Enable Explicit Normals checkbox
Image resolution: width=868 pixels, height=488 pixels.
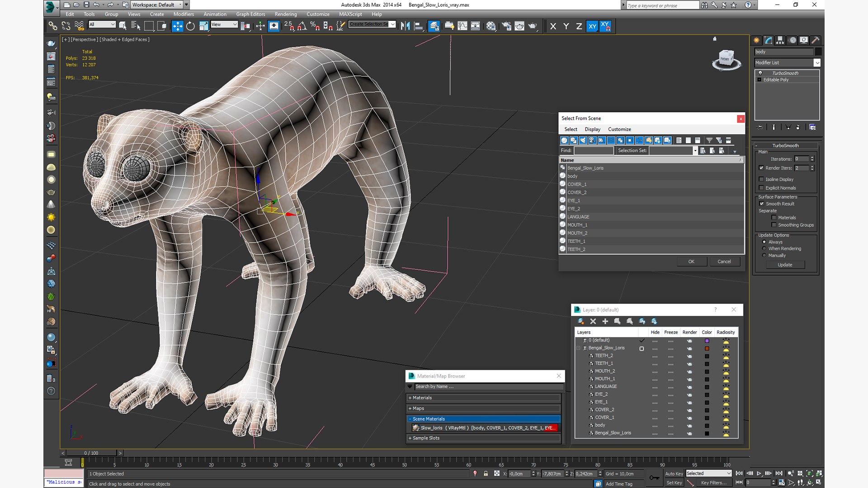761,188
